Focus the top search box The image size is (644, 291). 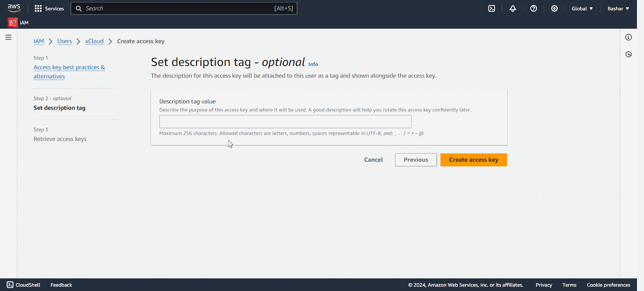[x=184, y=8]
